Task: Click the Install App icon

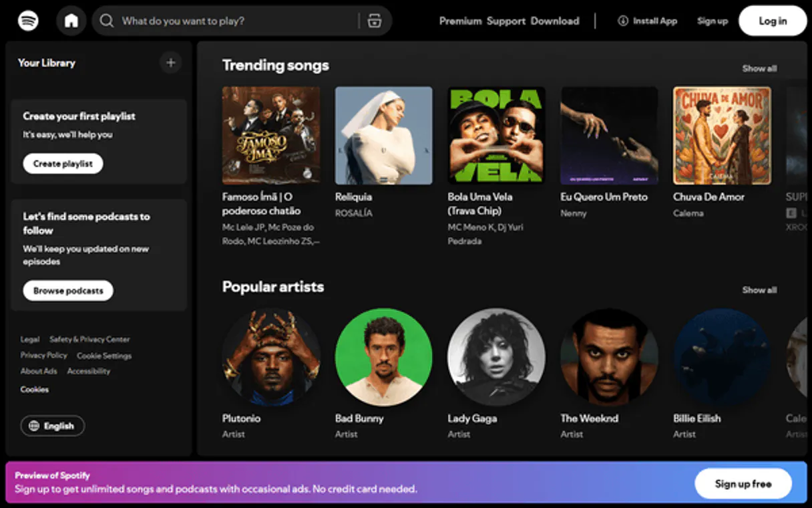Action: click(x=622, y=21)
